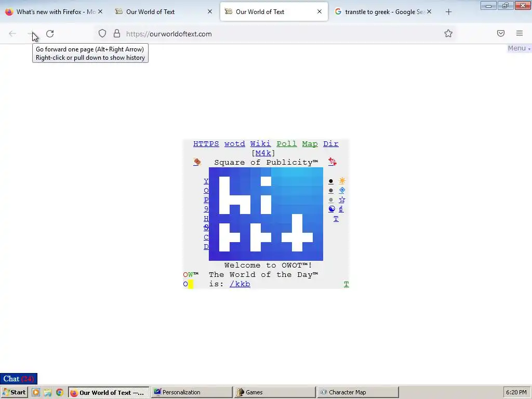Click the red candy icon right of Square of Publicity
This screenshot has height=399, width=532.
click(x=332, y=162)
